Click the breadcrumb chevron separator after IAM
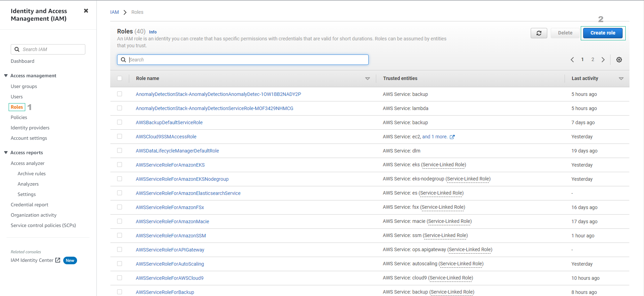 (125, 12)
